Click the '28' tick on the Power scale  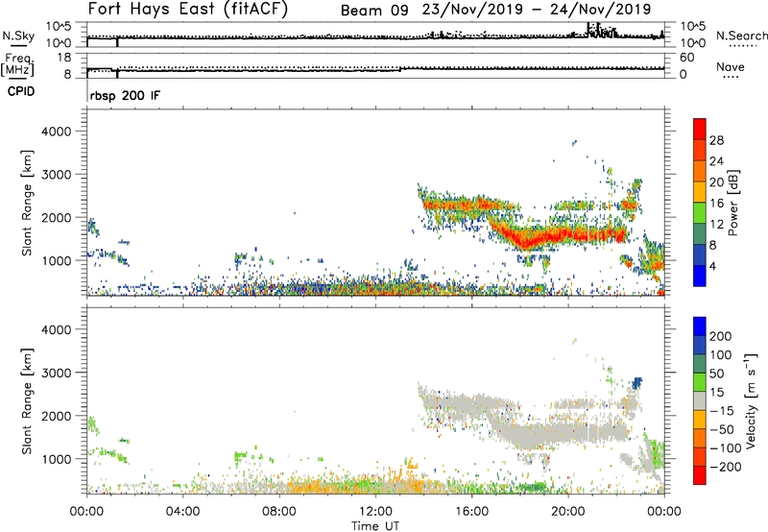716,140
